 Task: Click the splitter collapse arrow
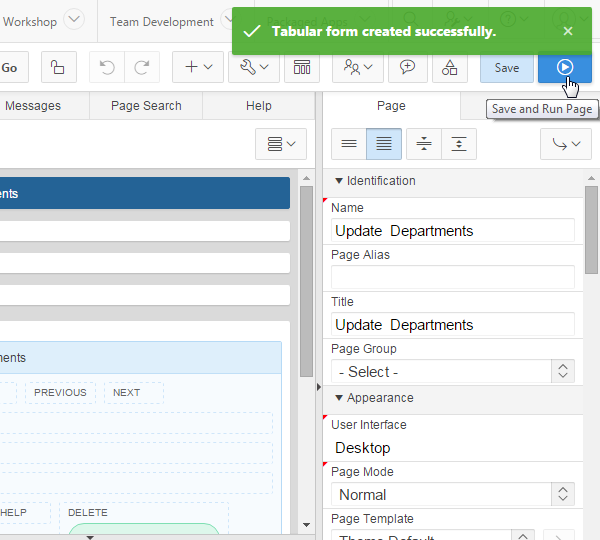pyautogui.click(x=319, y=387)
